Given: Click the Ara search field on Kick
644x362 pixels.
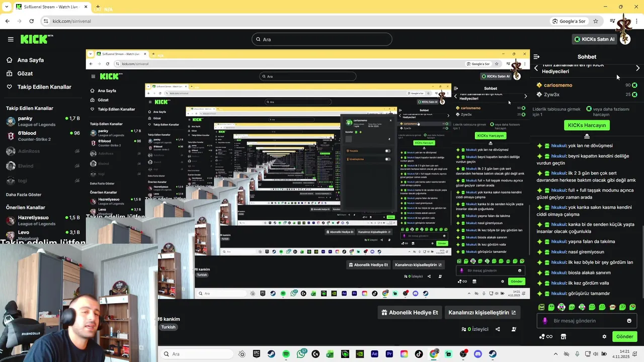Looking at the screenshot, I should 322,39.
